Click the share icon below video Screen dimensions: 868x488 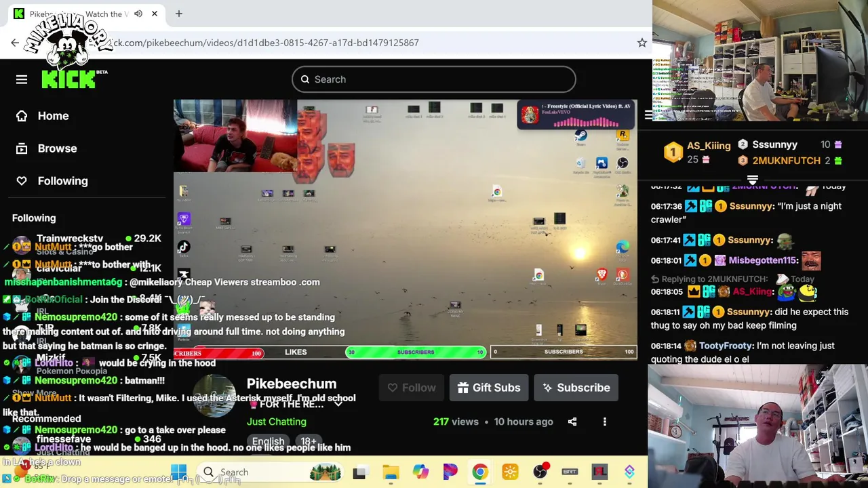tap(572, 422)
